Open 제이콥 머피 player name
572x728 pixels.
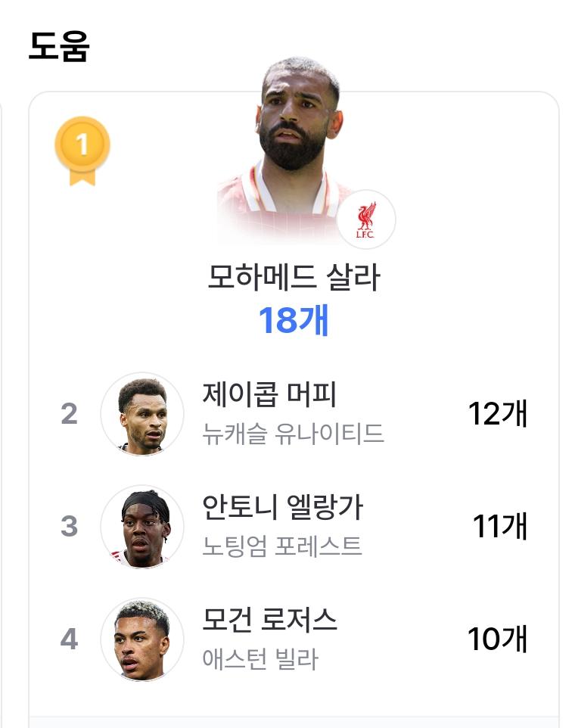click(269, 394)
